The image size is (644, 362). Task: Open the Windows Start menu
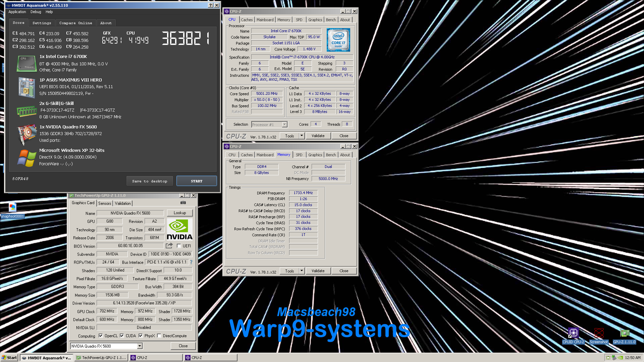tap(9, 358)
